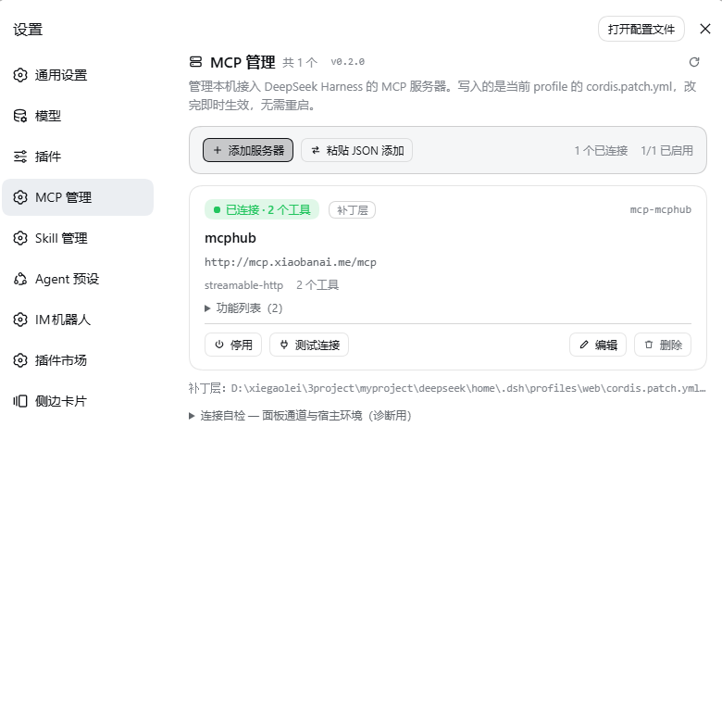Click the 通用设置 gear icon
The height and width of the screenshot is (728, 722).
[20, 75]
